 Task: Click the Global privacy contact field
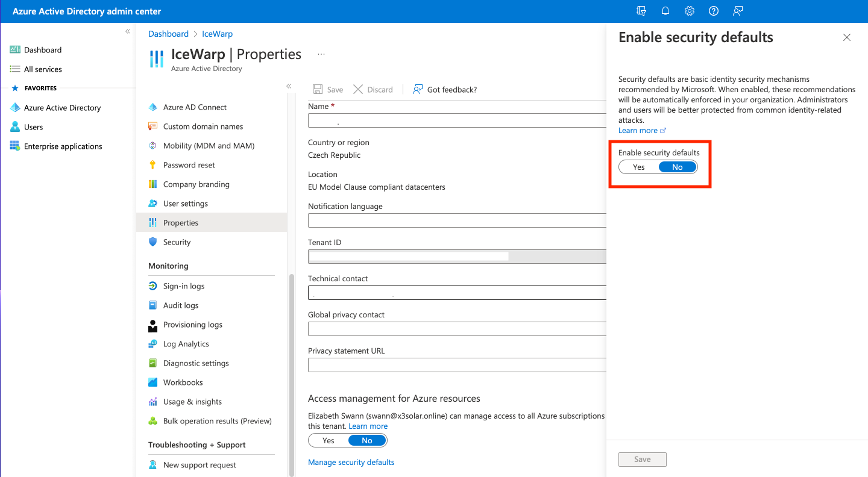(457, 329)
